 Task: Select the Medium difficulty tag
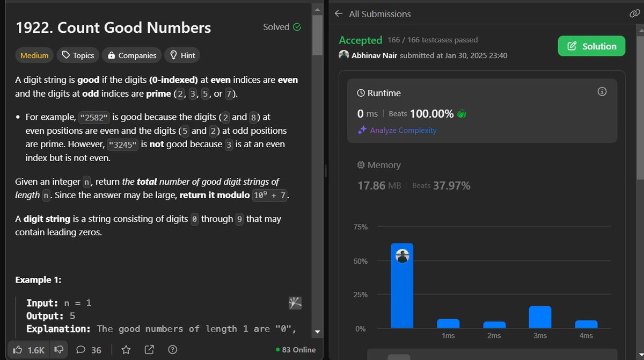[x=34, y=55]
